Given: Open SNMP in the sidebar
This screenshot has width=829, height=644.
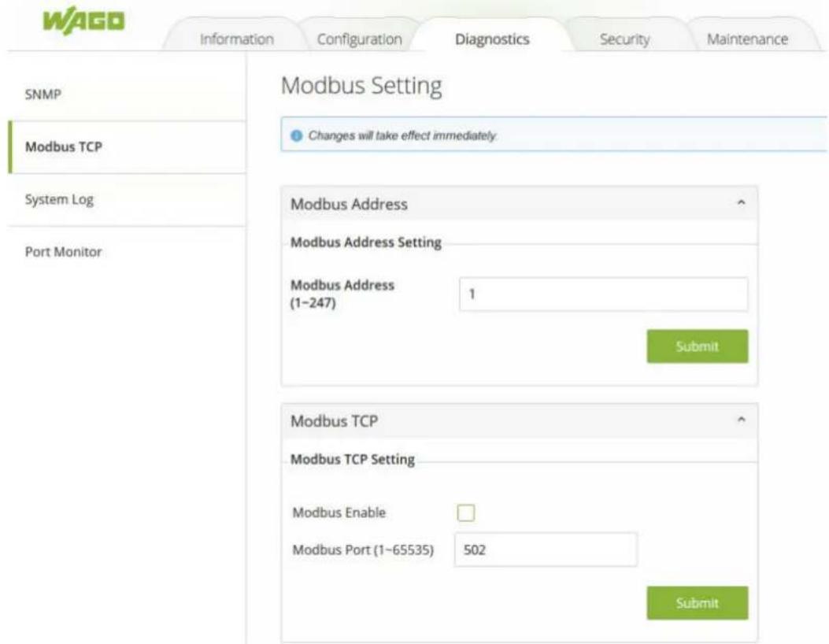Looking at the screenshot, I should pyautogui.click(x=128, y=94).
